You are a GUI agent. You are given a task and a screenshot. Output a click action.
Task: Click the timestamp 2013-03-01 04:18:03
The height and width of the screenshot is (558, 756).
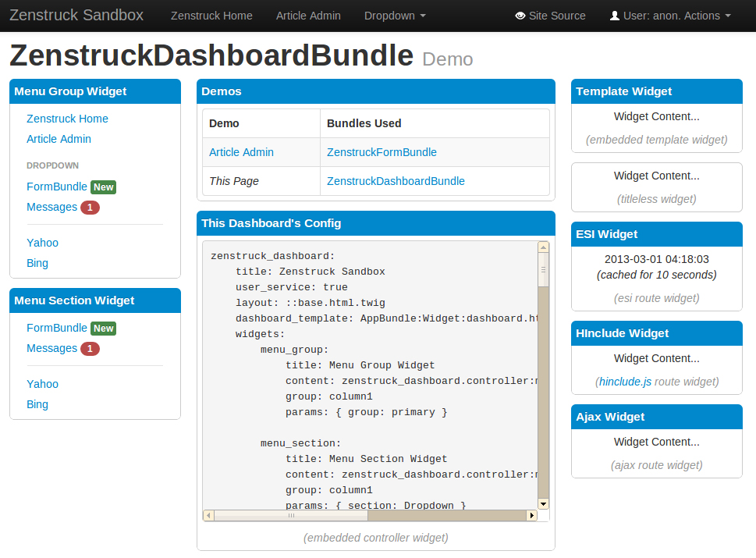pos(657,259)
